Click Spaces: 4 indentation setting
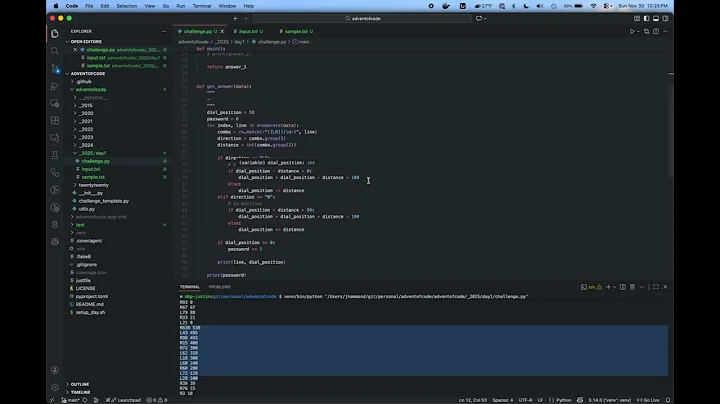Viewport: 720px width, 404px height. click(503, 400)
